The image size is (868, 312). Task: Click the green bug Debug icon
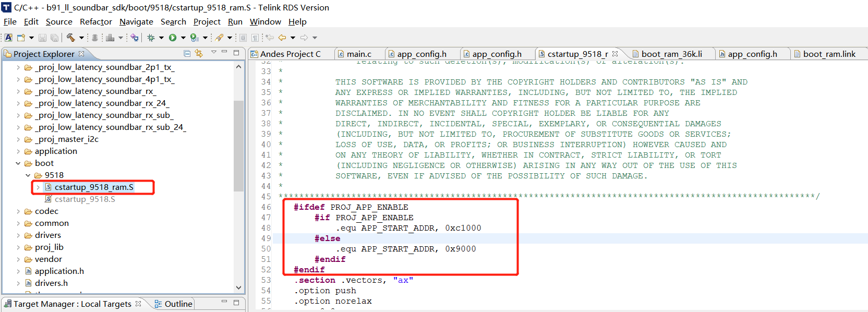coord(151,38)
